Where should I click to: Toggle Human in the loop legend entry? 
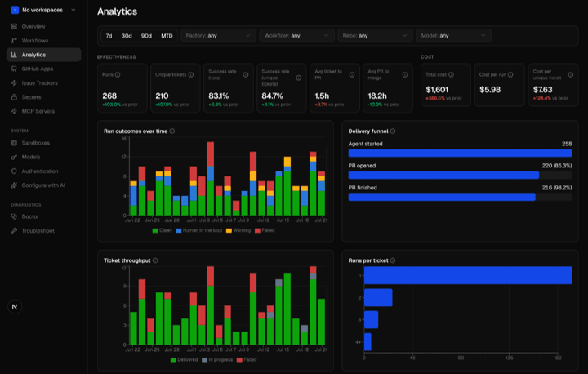tap(199, 230)
